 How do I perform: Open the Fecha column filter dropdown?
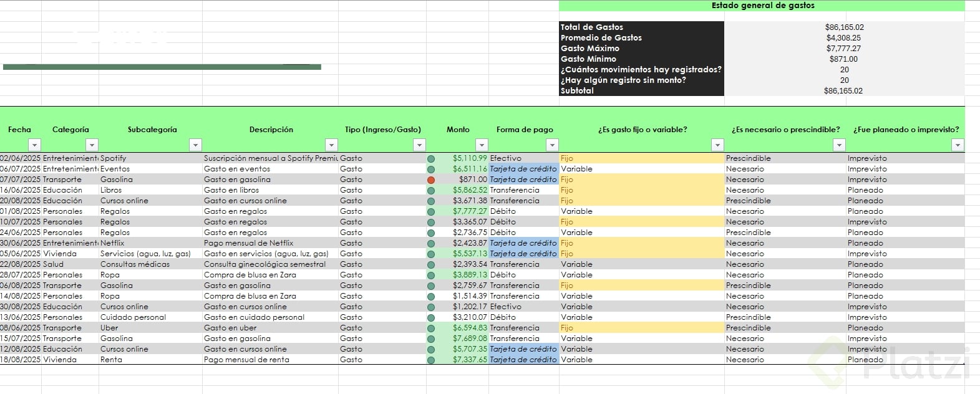click(35, 145)
